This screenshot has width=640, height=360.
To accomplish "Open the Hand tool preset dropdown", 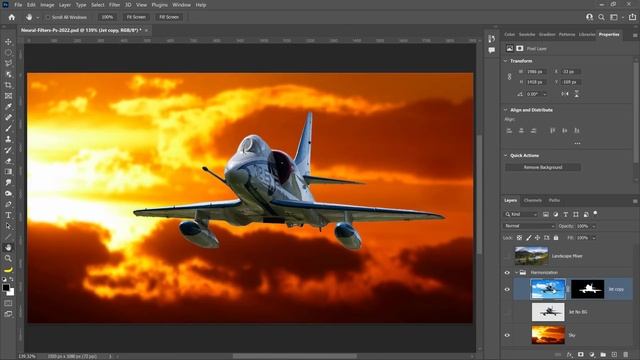I will coord(38,18).
